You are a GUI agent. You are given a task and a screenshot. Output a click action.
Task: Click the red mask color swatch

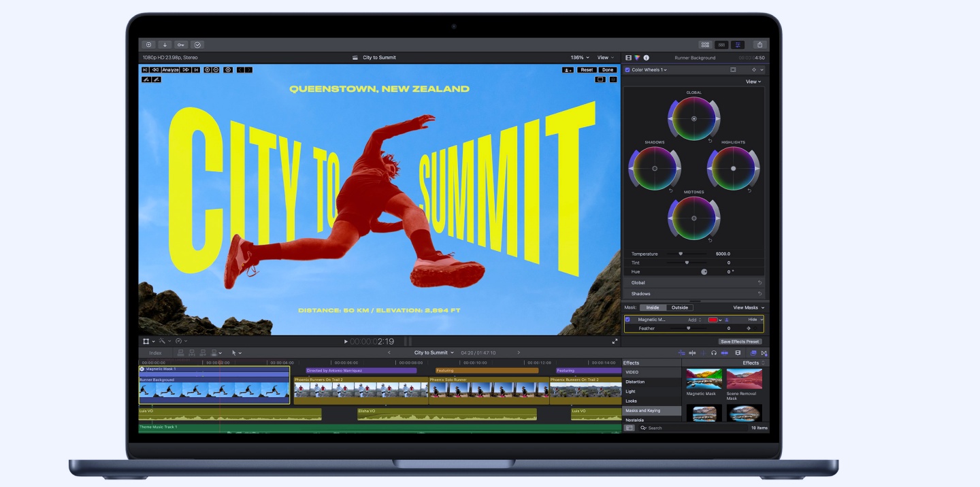tap(713, 320)
